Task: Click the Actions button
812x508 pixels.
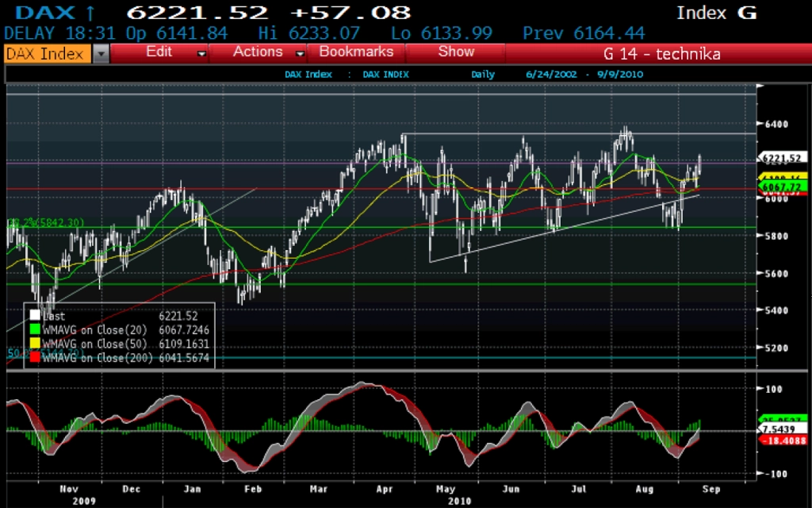Action: coord(258,52)
